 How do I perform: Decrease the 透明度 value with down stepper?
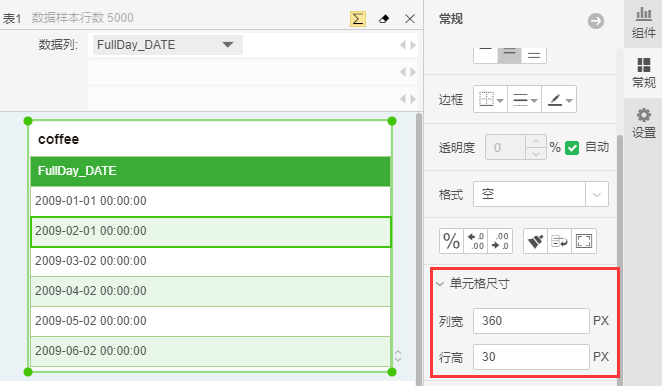click(536, 154)
